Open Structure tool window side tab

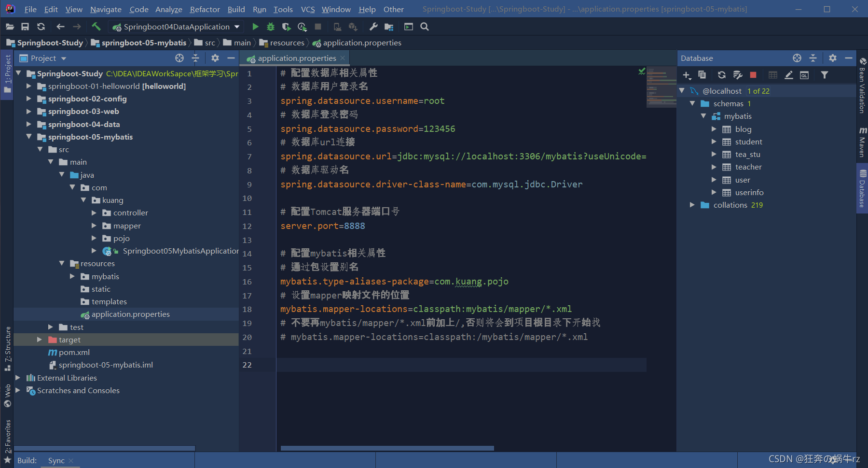pos(7,348)
